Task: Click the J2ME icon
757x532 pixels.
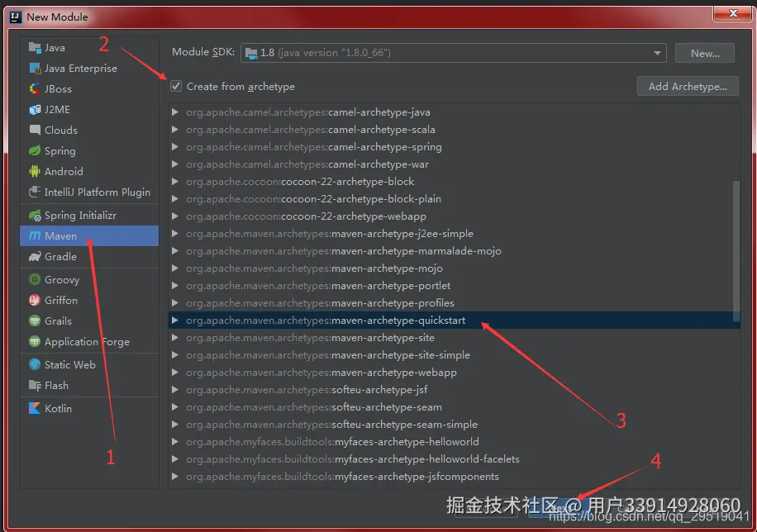Action: click(35, 110)
